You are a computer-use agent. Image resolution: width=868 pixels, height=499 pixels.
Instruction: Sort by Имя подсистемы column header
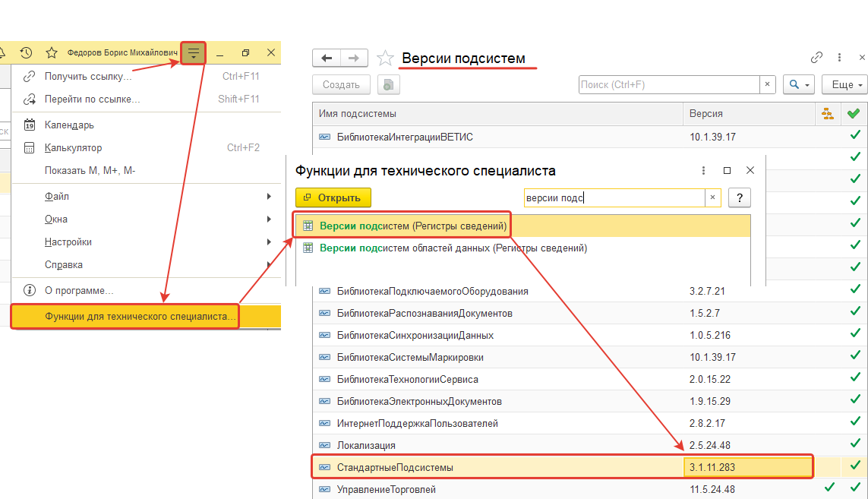pyautogui.click(x=497, y=113)
